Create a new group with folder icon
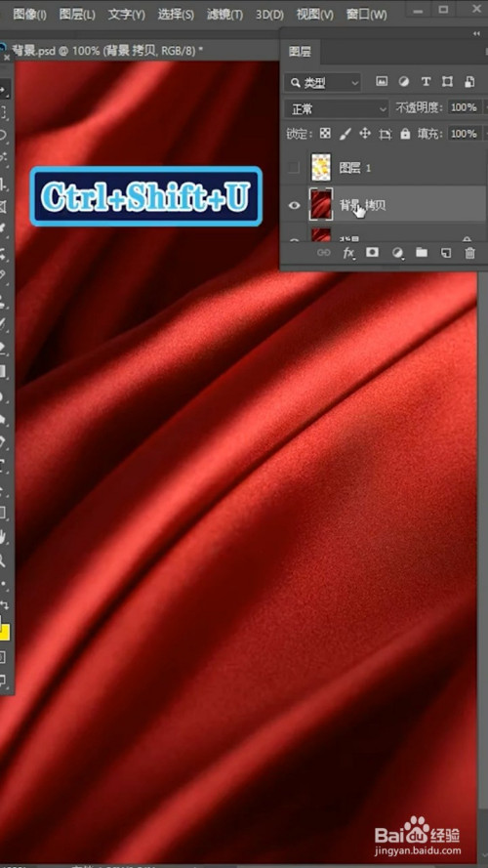 coord(422,253)
